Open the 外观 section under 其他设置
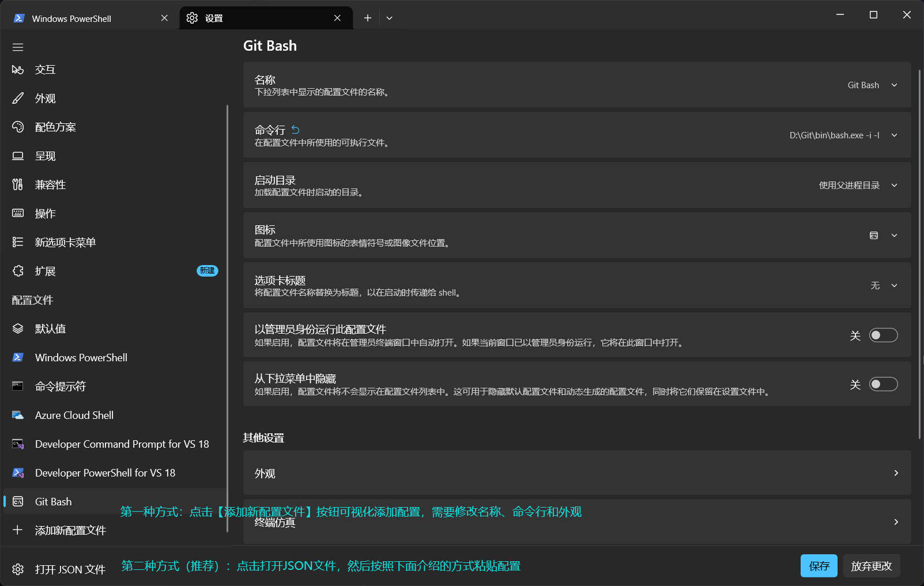This screenshot has width=924, height=586. [577, 472]
